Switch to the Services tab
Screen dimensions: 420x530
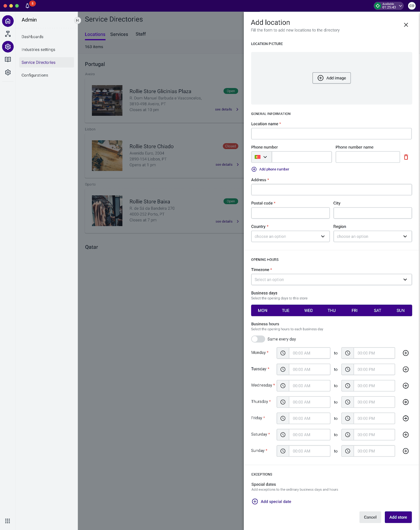pos(119,34)
